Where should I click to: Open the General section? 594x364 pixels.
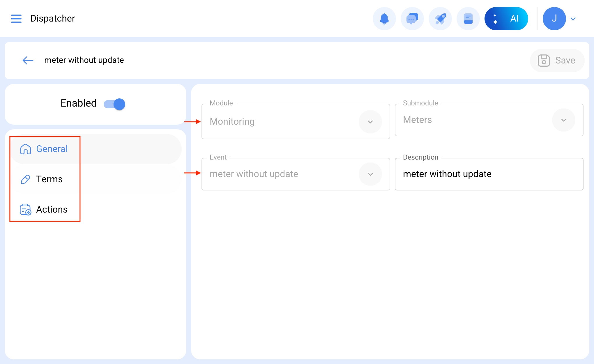pos(96,149)
